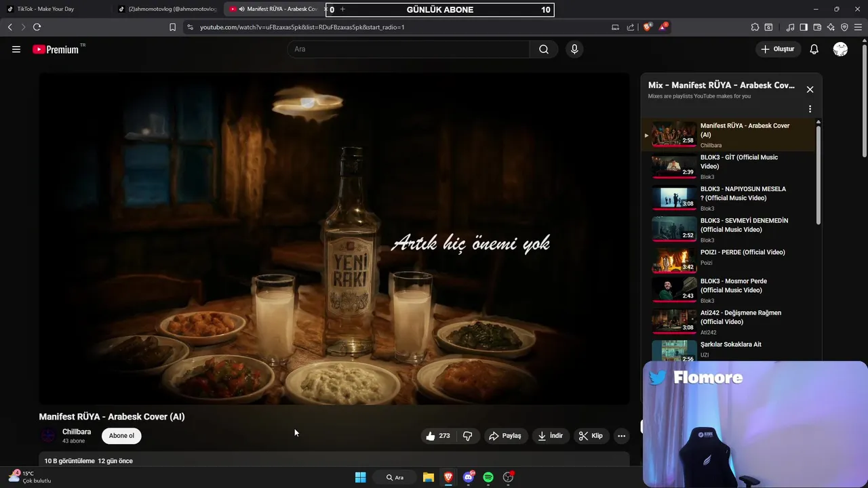Open the Brave VPN shield icon
Viewport: 868px width, 488px height.
coord(844,27)
